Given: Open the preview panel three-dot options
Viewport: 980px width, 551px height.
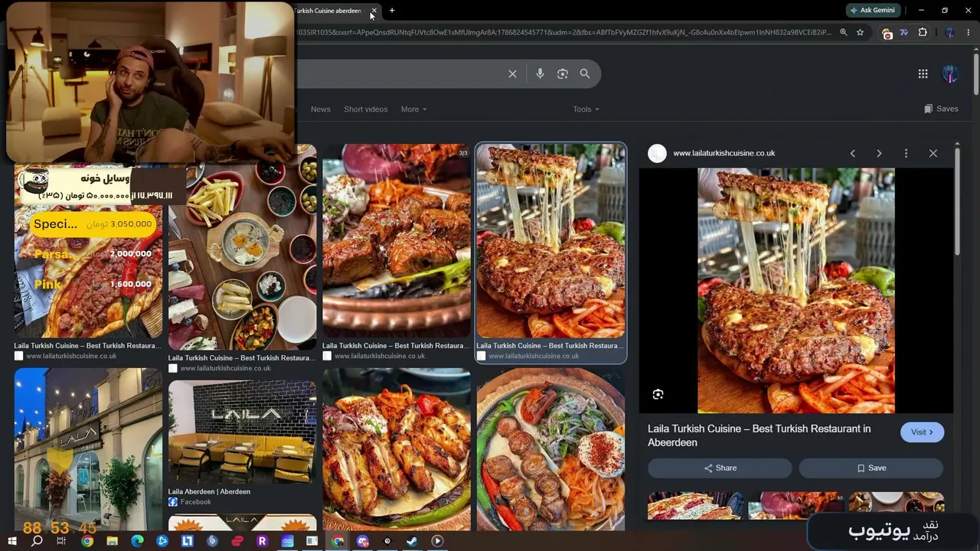Looking at the screenshot, I should pyautogui.click(x=906, y=153).
